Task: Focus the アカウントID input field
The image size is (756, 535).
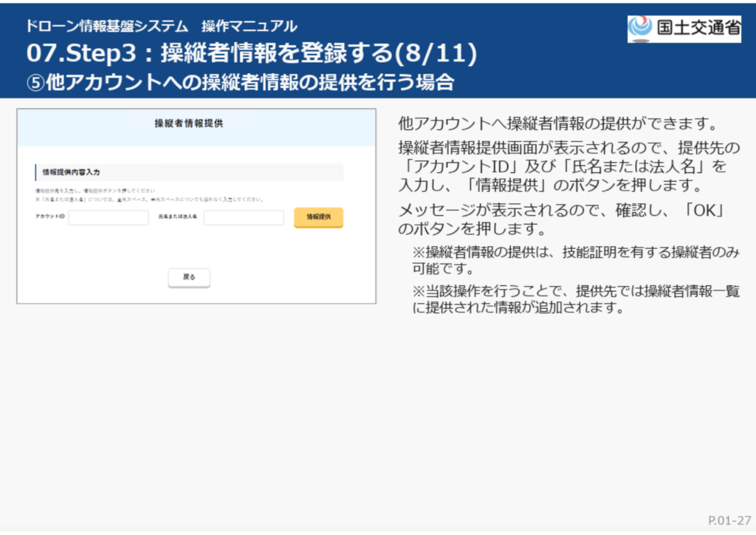Action: [109, 217]
